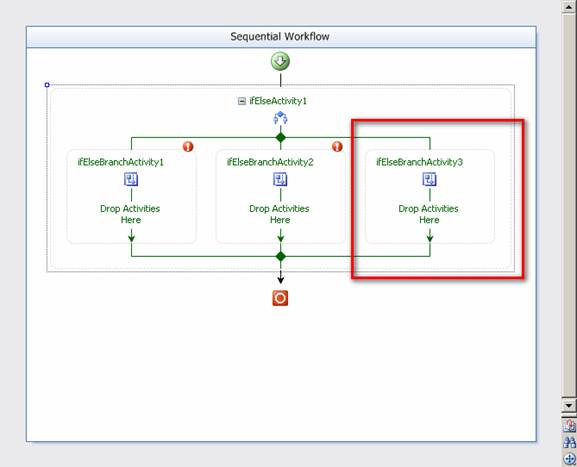Click Drop Activities Here in ifElseBranchActivity2
The image size is (577, 467).
(280, 214)
